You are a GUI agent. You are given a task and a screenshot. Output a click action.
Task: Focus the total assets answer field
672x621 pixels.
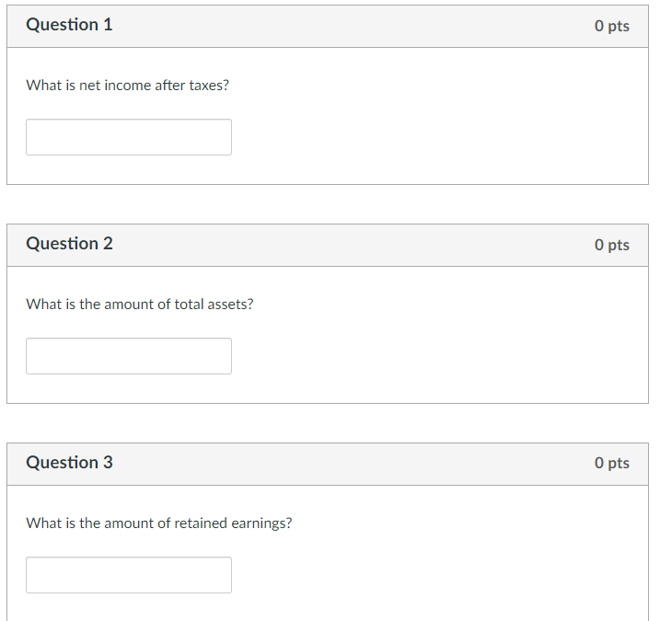[x=129, y=356]
